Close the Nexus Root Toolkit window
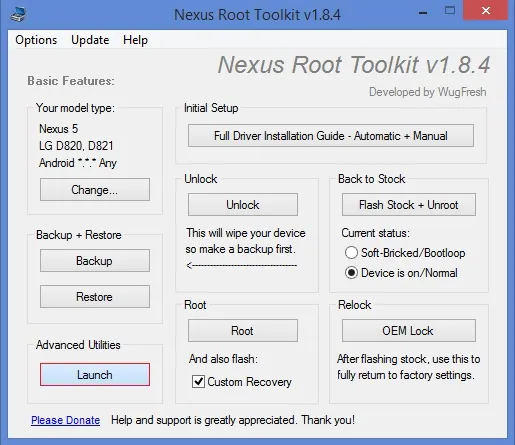This screenshot has height=445, width=515. 486,11
